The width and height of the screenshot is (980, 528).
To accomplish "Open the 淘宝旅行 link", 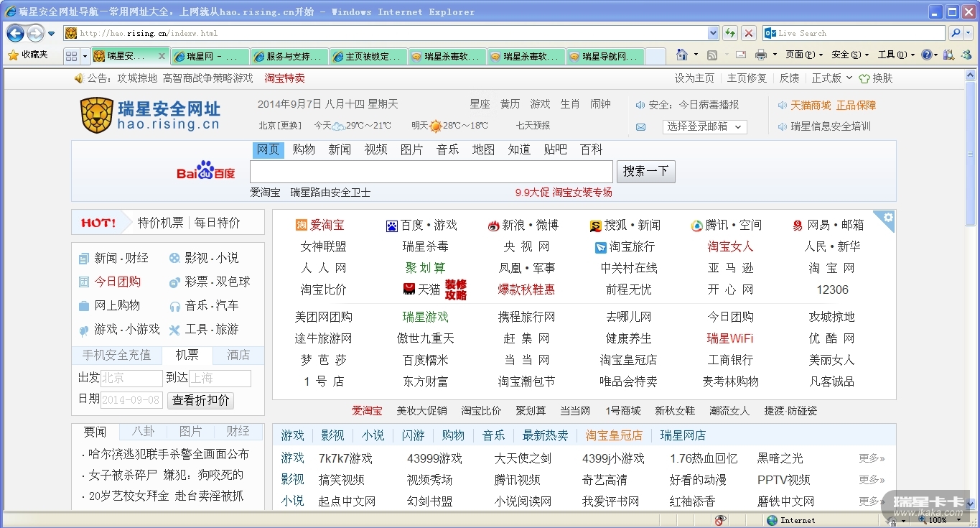I will [x=632, y=246].
